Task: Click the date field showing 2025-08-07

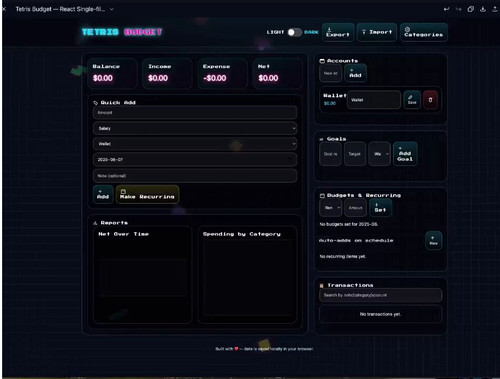Action: click(195, 160)
